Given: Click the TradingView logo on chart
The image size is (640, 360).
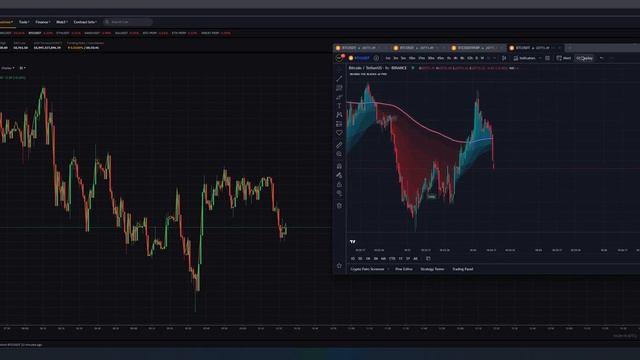Looking at the screenshot, I should [353, 242].
